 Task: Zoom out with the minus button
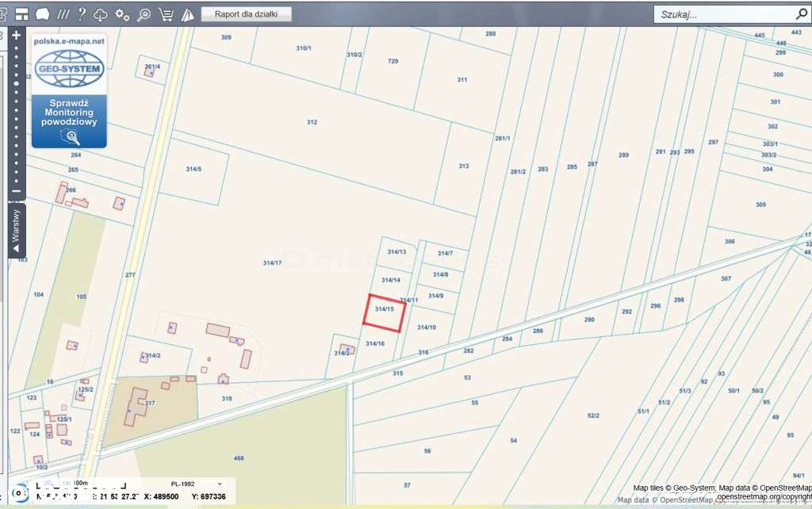[x=17, y=191]
